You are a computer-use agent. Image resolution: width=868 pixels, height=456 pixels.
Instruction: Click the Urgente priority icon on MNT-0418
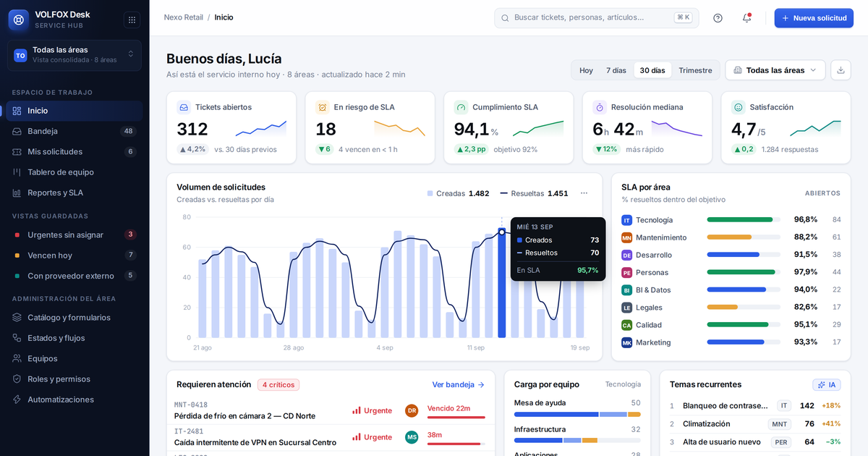[356, 410]
